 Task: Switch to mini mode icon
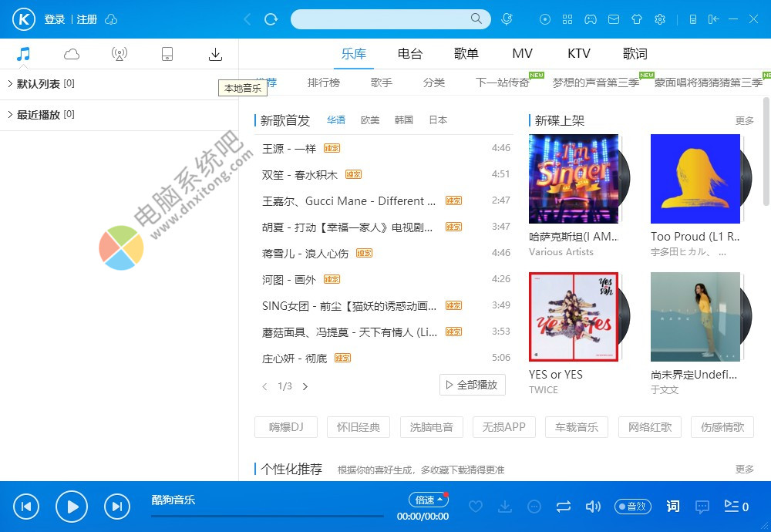point(713,19)
